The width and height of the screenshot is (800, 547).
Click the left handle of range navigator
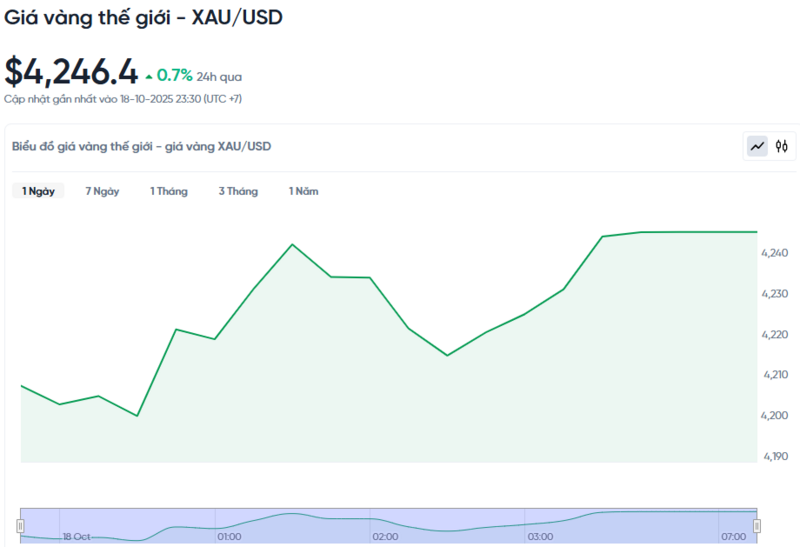click(20, 525)
